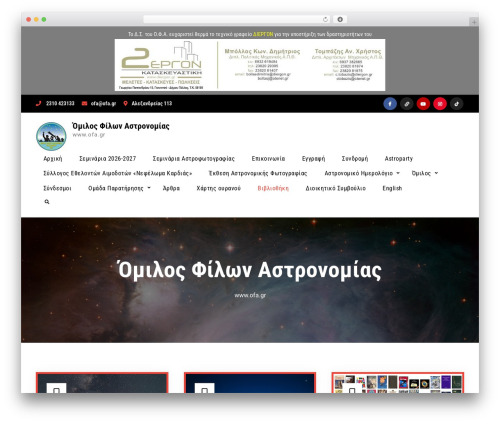The width and height of the screenshot is (500, 423).
Task: Click the red phone icon in top bar
Action: pyautogui.click(x=38, y=103)
